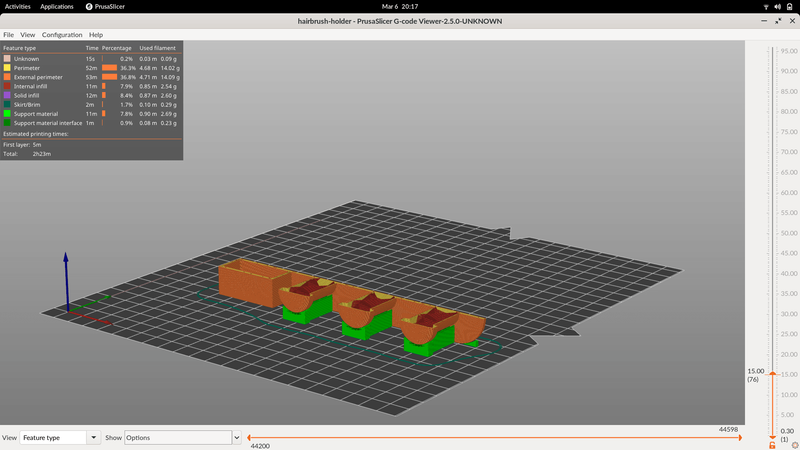Select the right horizontal move slider thumb
The image size is (800, 450).
coord(740,437)
